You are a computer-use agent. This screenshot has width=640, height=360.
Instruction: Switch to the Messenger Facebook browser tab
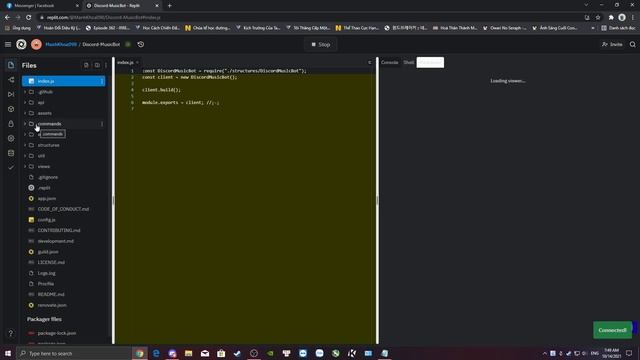click(x=42, y=6)
